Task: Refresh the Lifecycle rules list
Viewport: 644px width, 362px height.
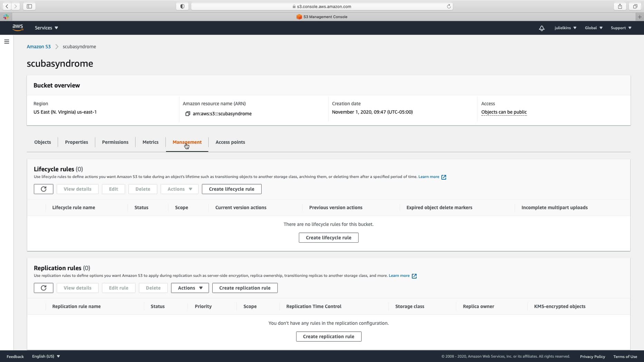Action: point(43,189)
